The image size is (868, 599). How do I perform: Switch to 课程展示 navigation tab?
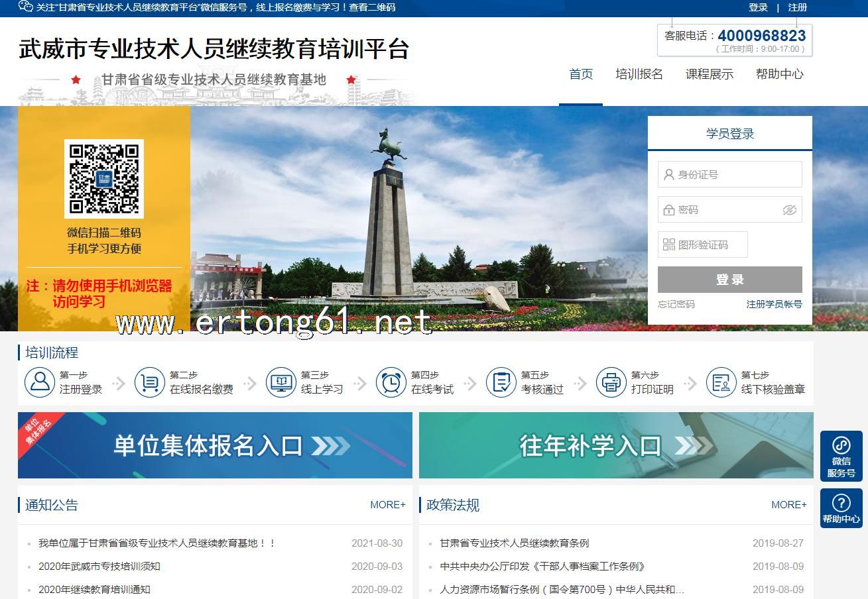click(x=709, y=74)
